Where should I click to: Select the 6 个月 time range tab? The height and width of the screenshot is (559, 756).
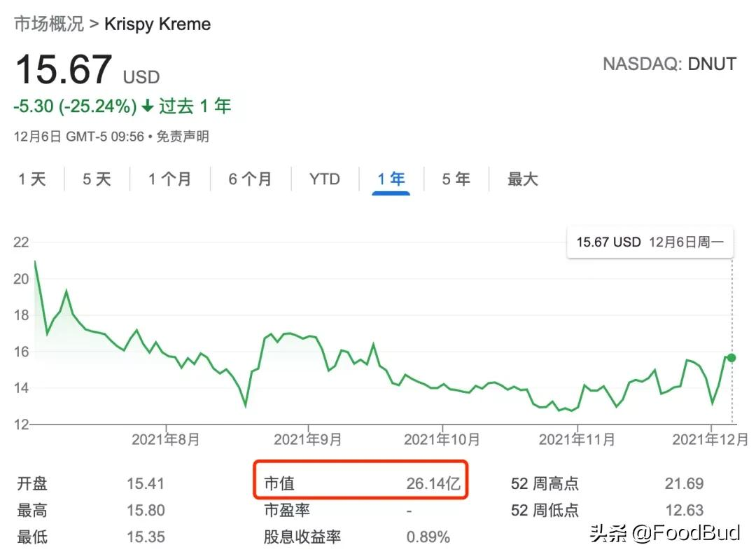point(250,179)
